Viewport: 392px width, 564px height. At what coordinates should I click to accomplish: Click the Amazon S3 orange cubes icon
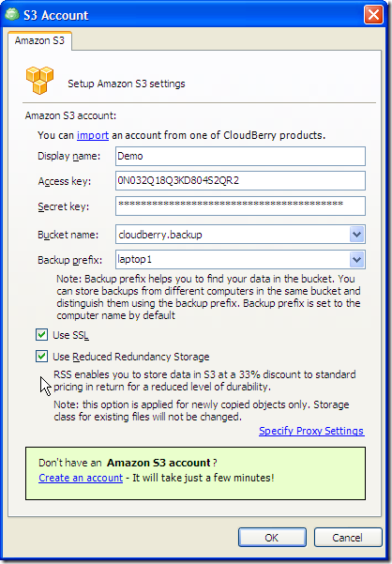39,81
